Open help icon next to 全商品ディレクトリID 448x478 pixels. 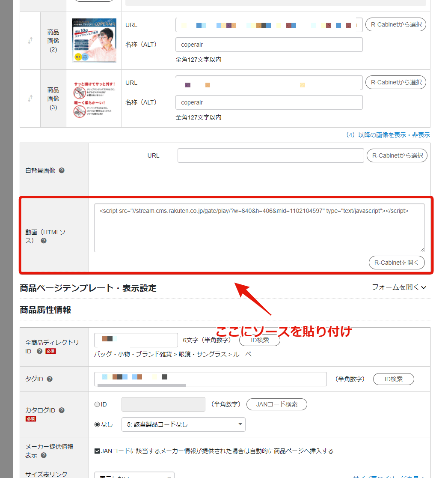coord(39,351)
